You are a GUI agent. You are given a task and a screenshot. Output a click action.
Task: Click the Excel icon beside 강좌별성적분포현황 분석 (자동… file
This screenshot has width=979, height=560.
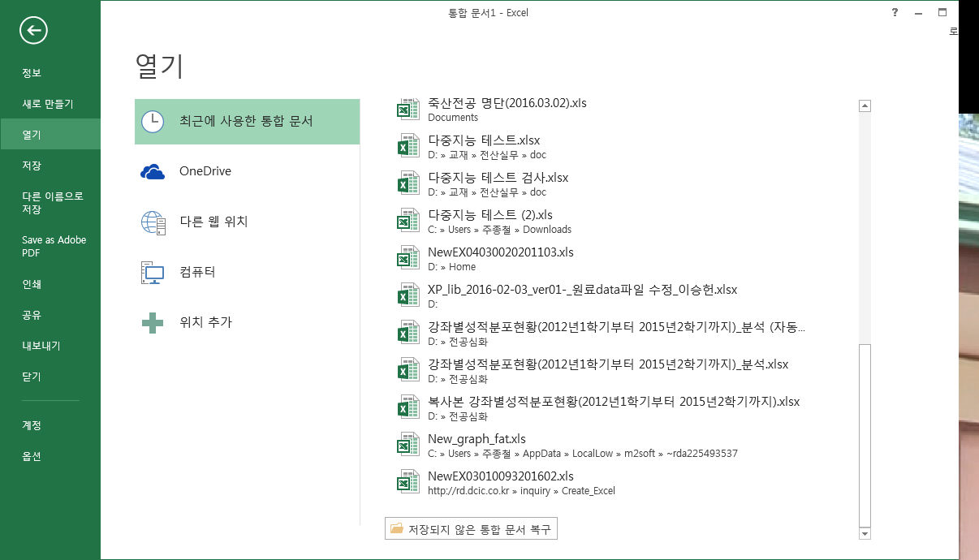tap(407, 333)
